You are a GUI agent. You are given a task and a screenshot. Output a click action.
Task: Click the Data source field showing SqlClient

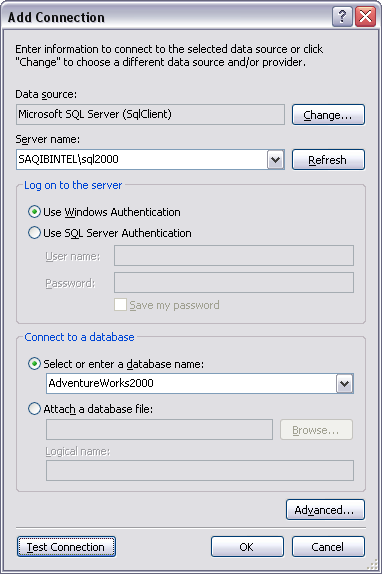[x=150, y=115]
